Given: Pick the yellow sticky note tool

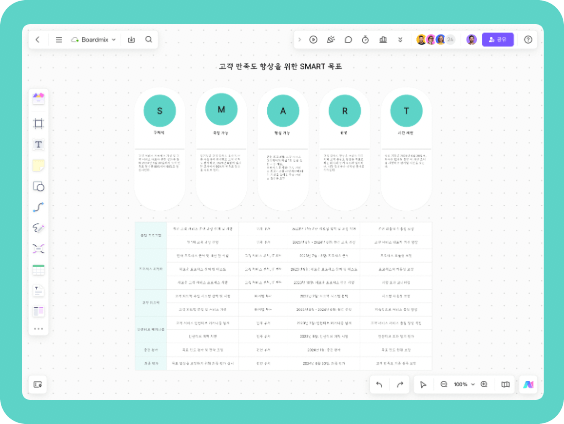Looking at the screenshot, I should pos(38,165).
